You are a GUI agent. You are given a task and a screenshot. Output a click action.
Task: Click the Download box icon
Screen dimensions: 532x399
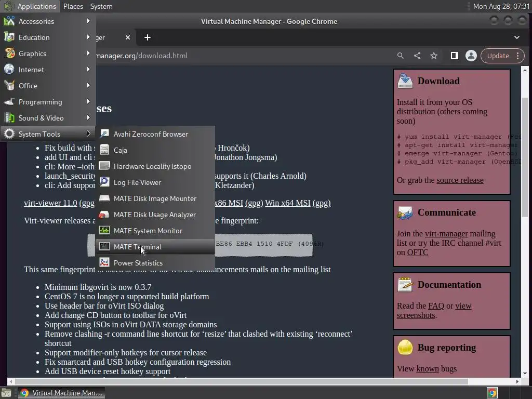[405, 81]
